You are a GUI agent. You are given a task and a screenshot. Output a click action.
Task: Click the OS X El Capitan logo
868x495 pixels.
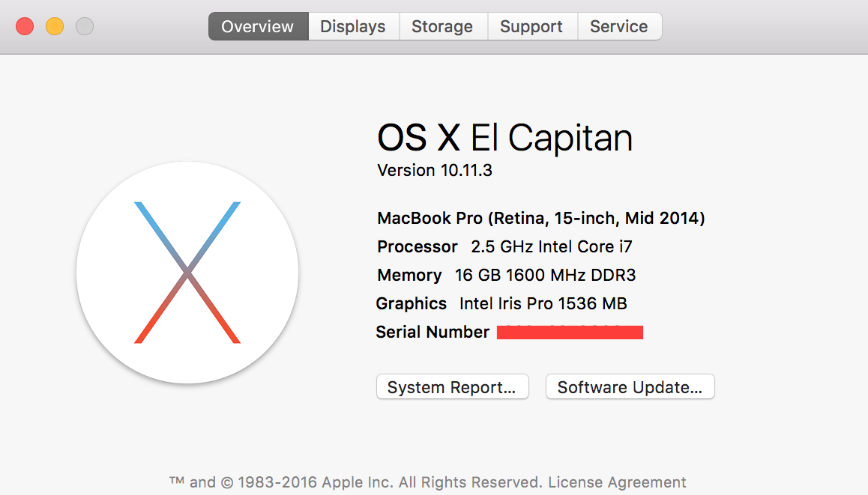tap(187, 273)
